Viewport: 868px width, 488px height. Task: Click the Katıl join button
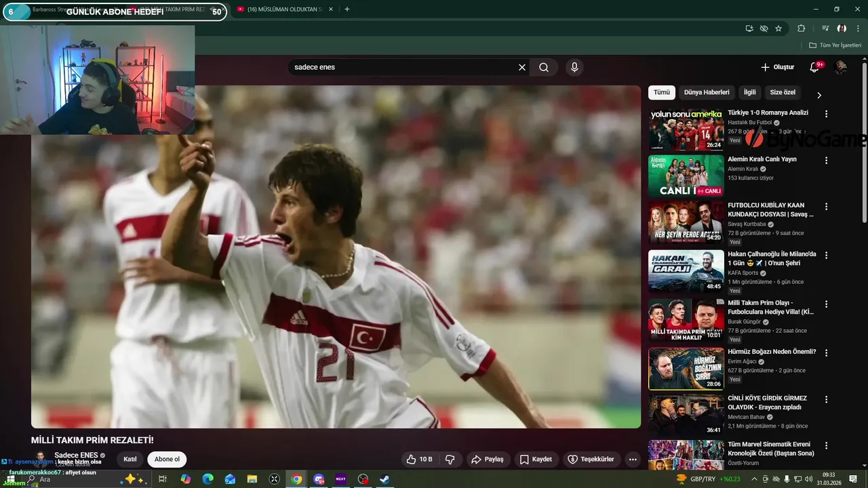pyautogui.click(x=130, y=460)
